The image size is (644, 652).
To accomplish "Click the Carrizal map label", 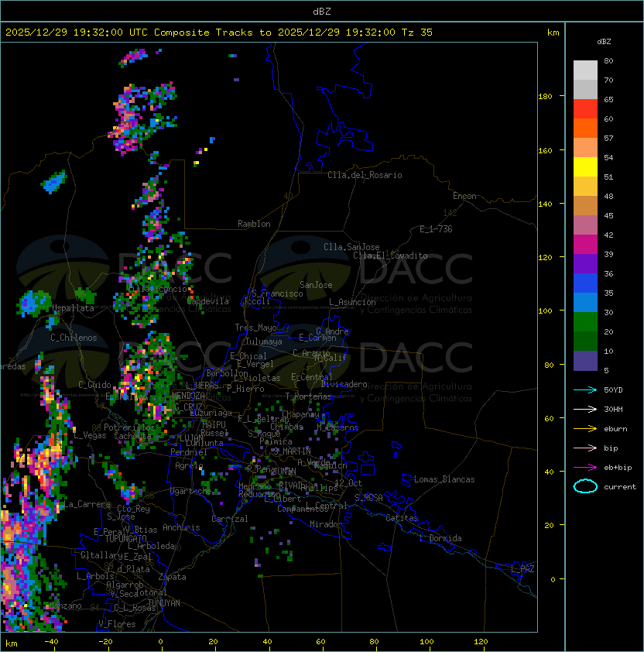I will click(x=230, y=519).
